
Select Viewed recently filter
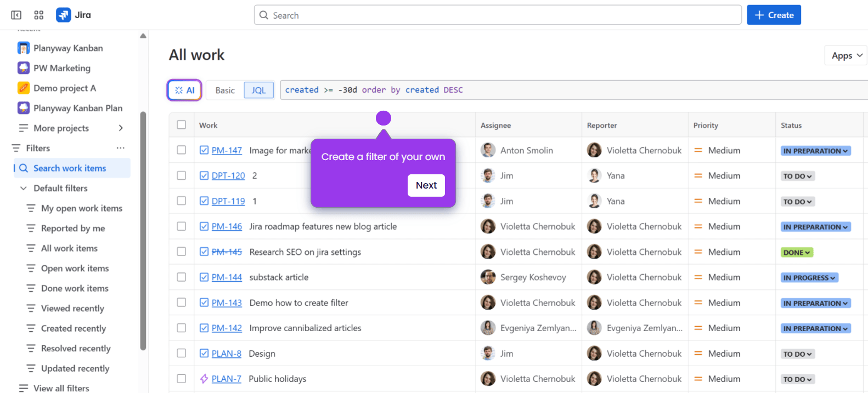(x=72, y=309)
